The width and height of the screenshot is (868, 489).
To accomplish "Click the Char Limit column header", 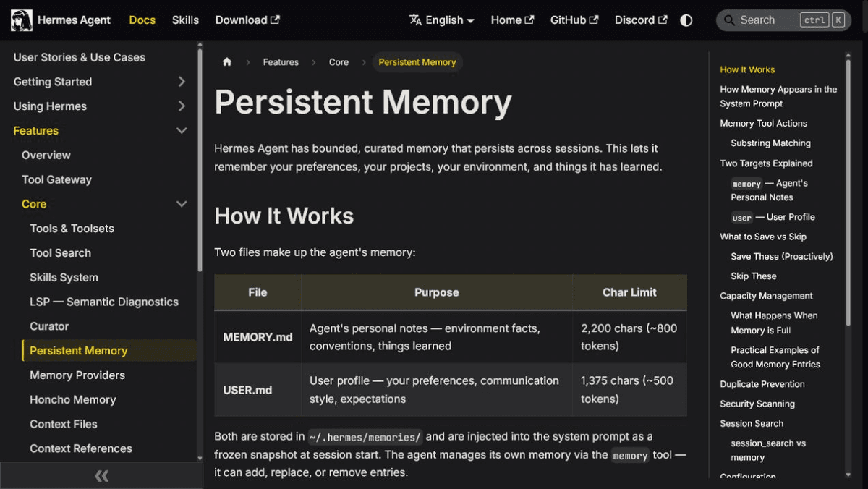I will (x=629, y=292).
